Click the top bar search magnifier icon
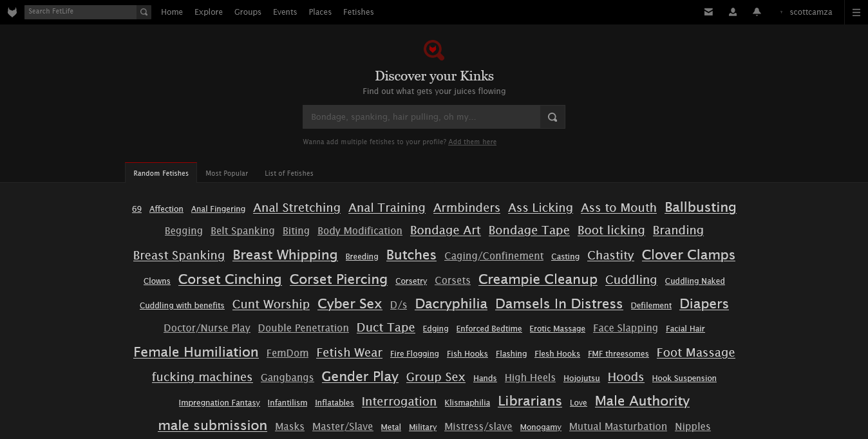The image size is (868, 439). point(144,12)
